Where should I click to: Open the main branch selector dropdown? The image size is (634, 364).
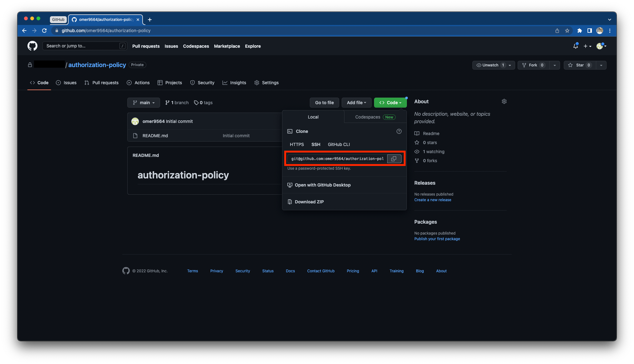(x=143, y=102)
